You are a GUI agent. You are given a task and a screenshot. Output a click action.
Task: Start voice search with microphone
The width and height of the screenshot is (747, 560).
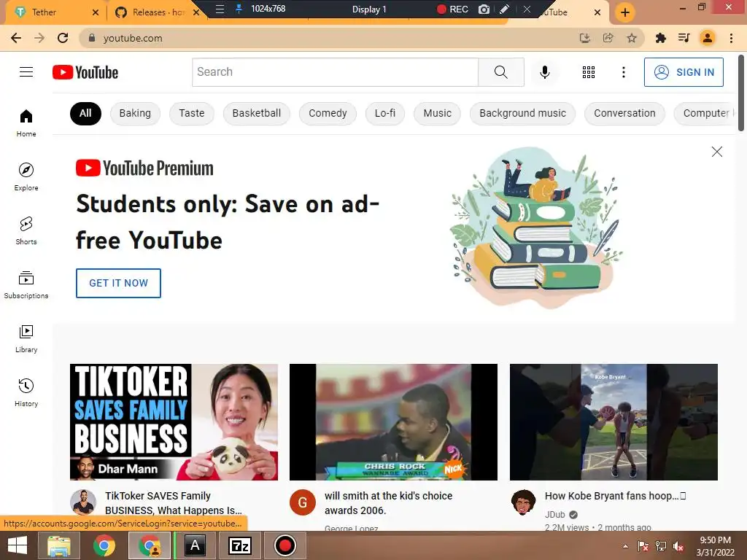click(544, 72)
